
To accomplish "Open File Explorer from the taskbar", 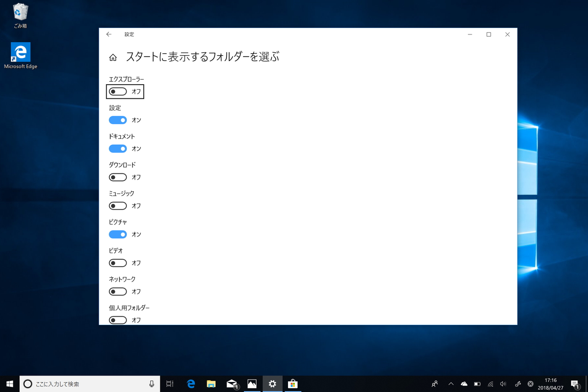I will point(211,384).
